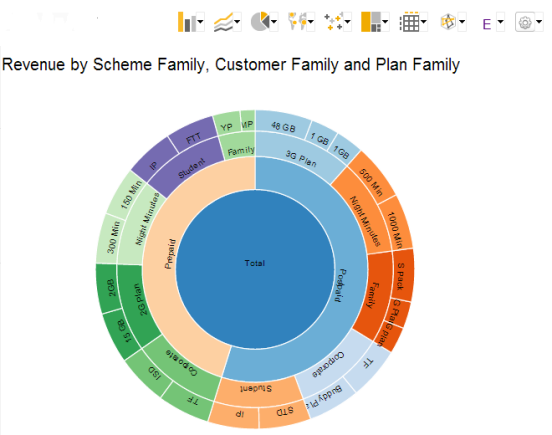Expand the pie chart dropdown arrow
The height and width of the screenshot is (435, 552).
274,22
